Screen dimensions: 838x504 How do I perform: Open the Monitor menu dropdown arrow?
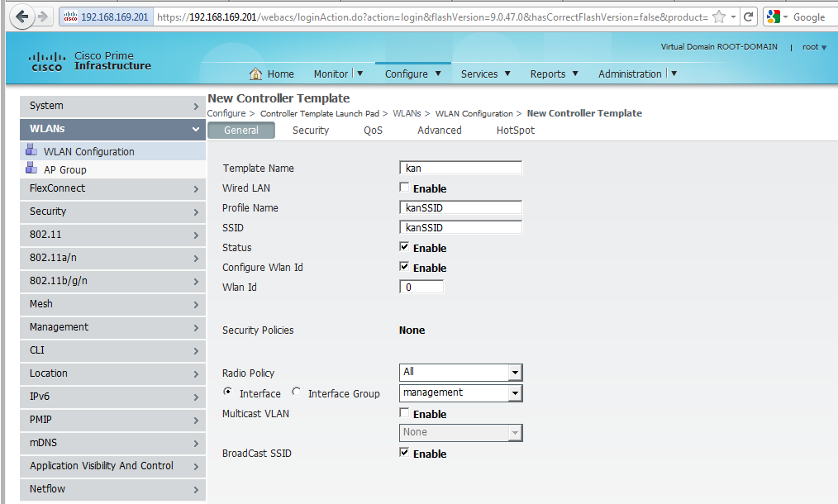(360, 74)
